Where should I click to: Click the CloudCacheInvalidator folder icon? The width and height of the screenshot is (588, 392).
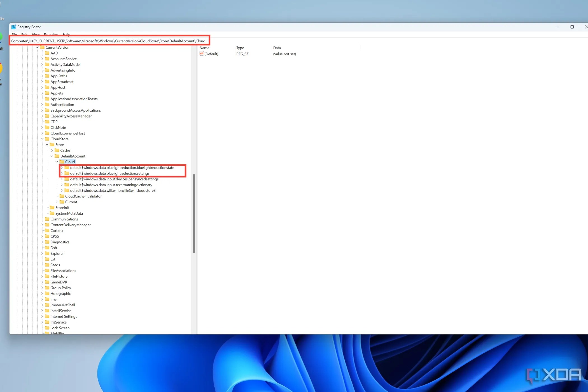62,196
